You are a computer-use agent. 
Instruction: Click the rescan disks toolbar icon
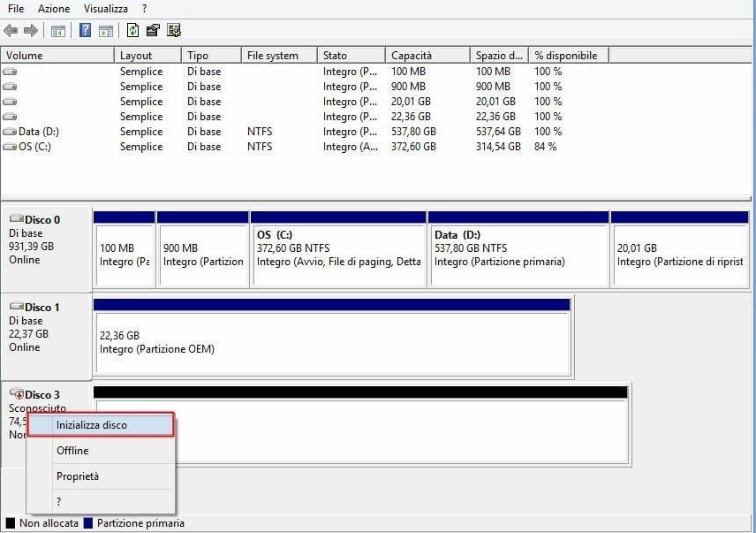pyautogui.click(x=174, y=29)
